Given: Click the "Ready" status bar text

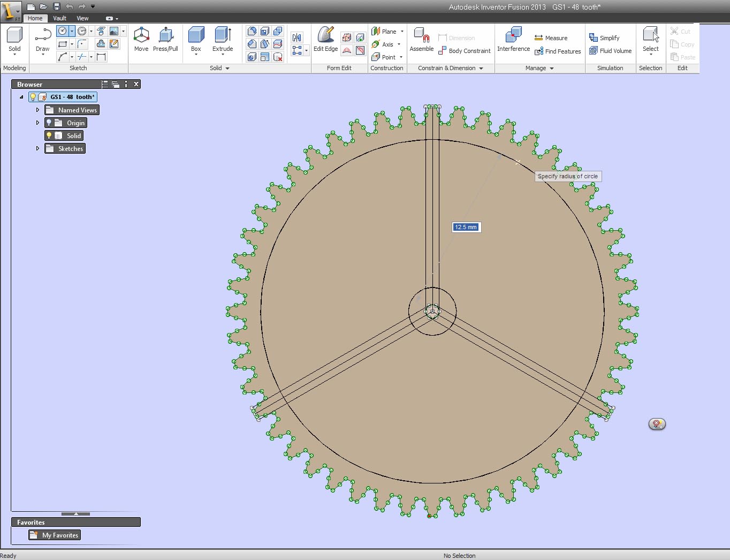Looking at the screenshot, I should point(9,556).
